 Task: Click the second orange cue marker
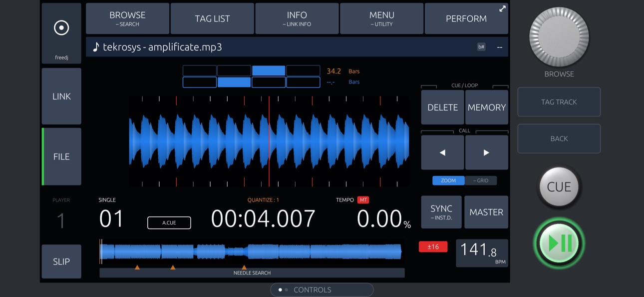click(173, 267)
